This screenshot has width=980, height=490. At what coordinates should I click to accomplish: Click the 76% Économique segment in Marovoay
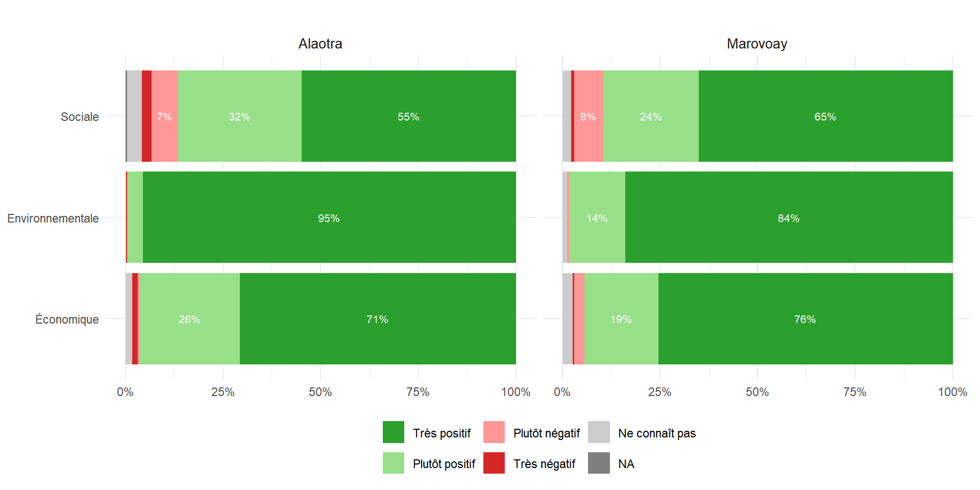tap(804, 319)
